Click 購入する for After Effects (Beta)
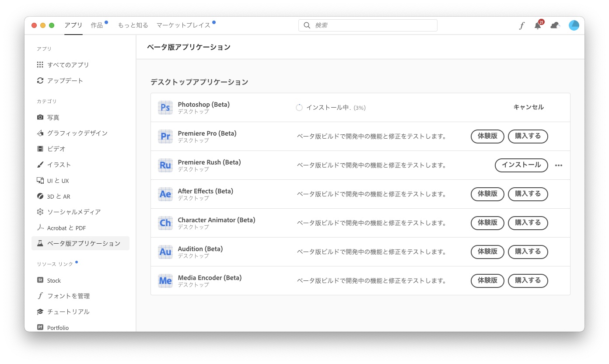The height and width of the screenshot is (364, 609). click(528, 194)
